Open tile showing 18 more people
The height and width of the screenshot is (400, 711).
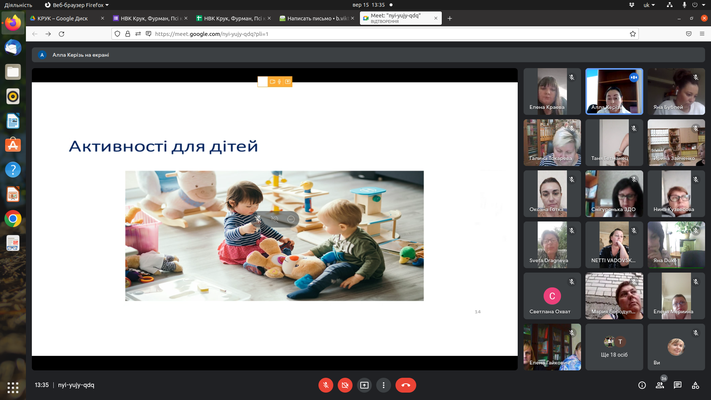[614, 347]
